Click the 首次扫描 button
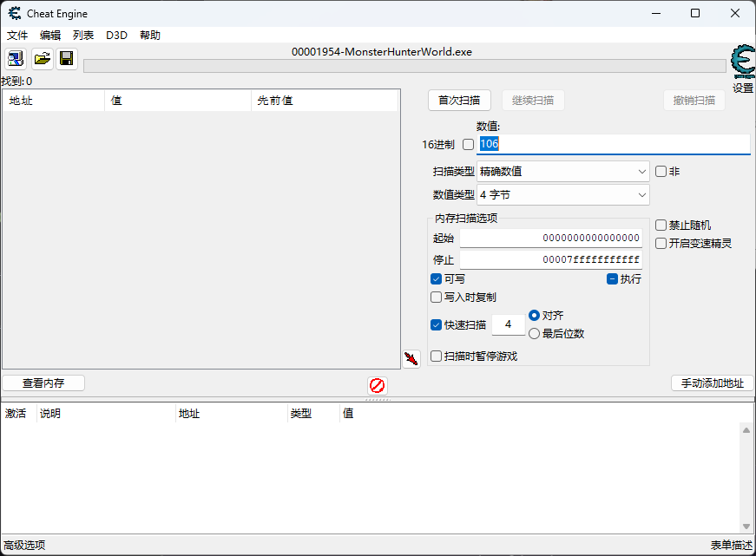Screen dimensions: 756x556 tap(459, 101)
